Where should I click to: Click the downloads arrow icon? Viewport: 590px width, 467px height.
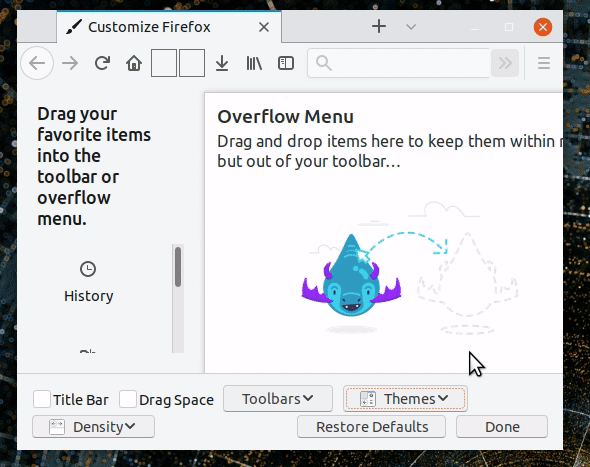[222, 63]
